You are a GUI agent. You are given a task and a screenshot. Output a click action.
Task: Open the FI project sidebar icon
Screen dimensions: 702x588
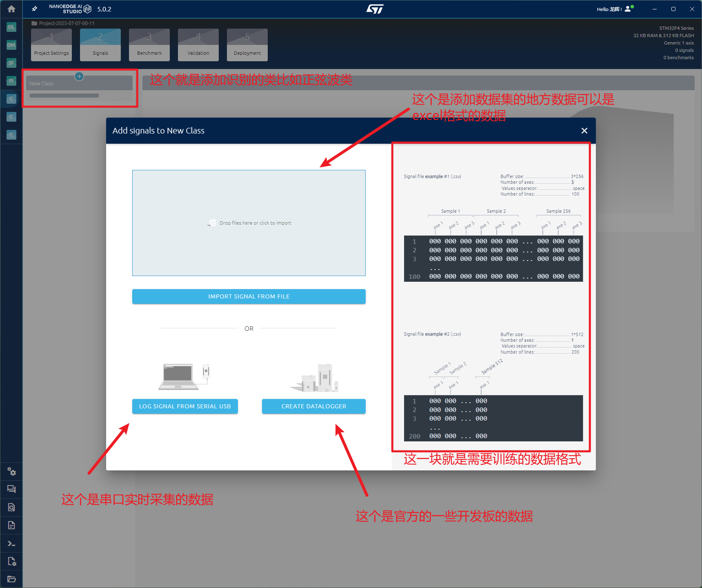(x=11, y=81)
